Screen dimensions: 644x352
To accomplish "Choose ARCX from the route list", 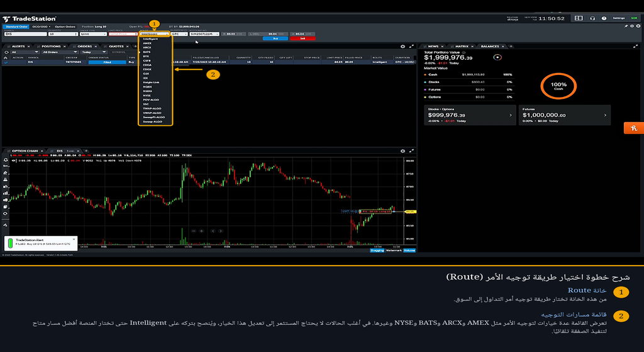I will pyautogui.click(x=147, y=47).
